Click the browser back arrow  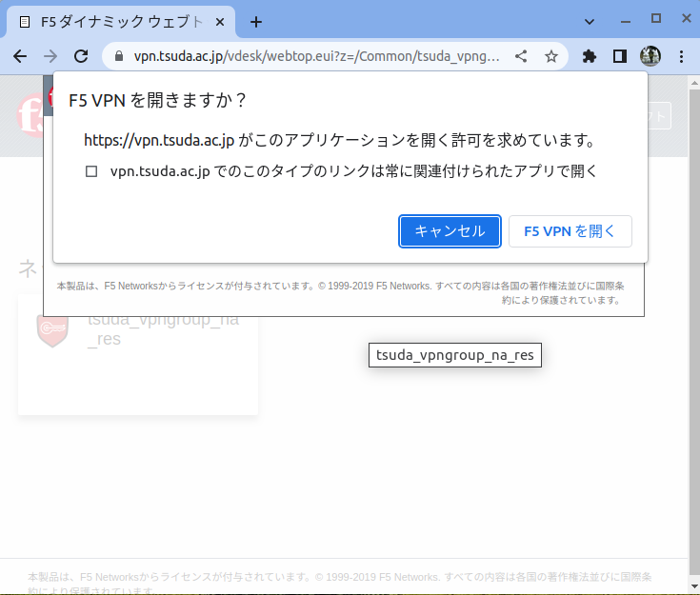coord(20,56)
